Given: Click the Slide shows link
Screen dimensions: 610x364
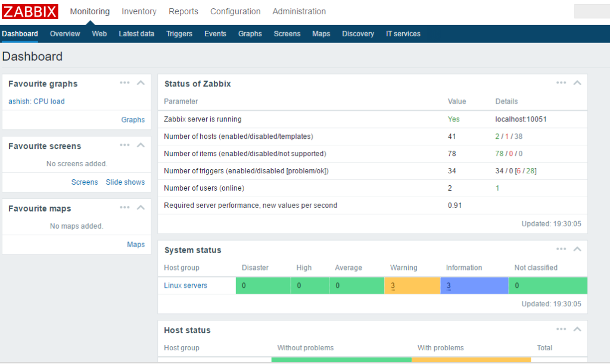Looking at the screenshot, I should click(125, 182).
